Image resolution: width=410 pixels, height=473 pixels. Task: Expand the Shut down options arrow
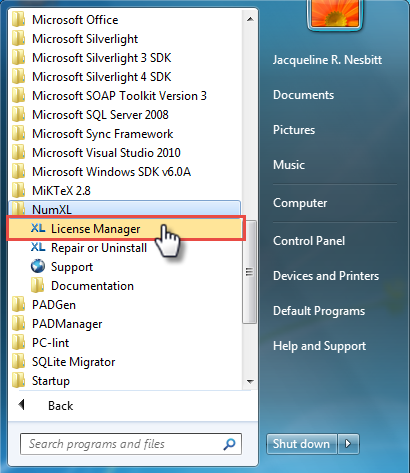348,444
